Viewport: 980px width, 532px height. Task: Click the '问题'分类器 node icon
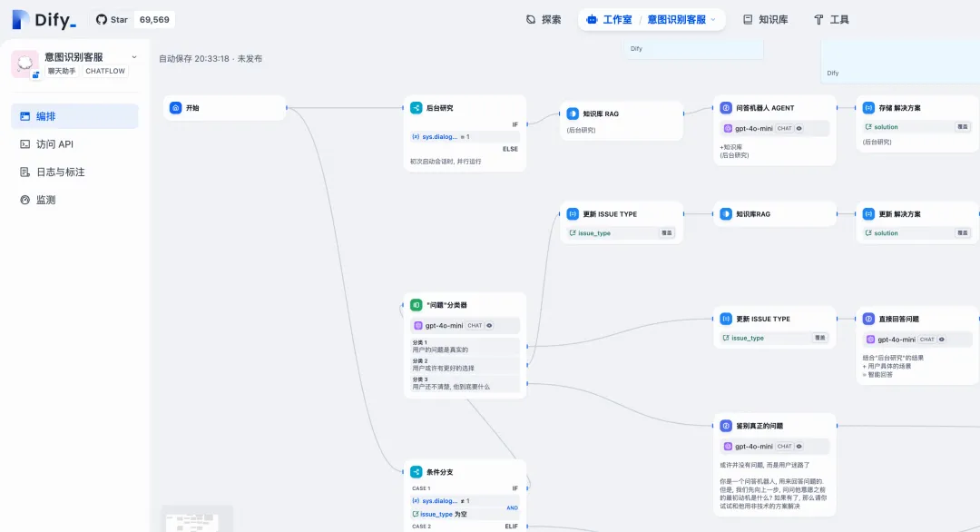[x=414, y=305]
